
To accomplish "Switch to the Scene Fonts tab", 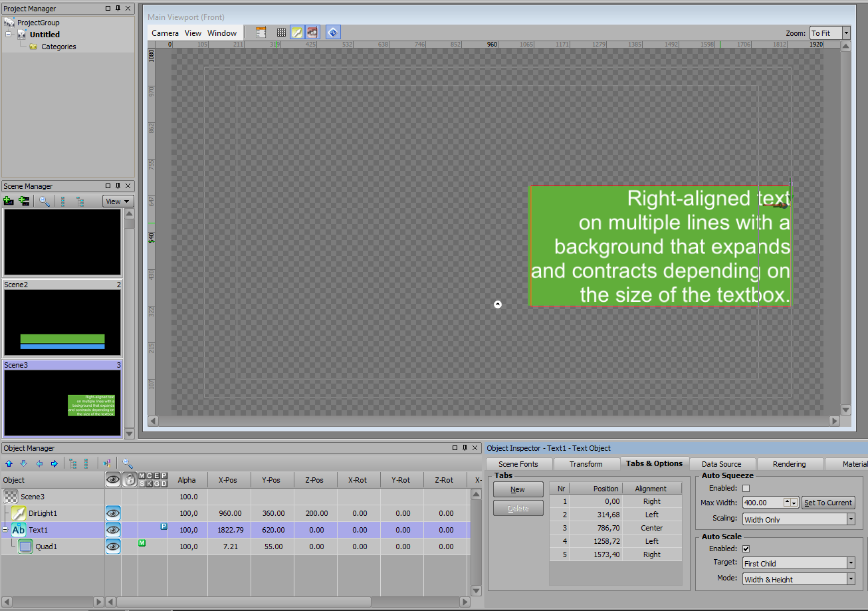I will tap(518, 464).
